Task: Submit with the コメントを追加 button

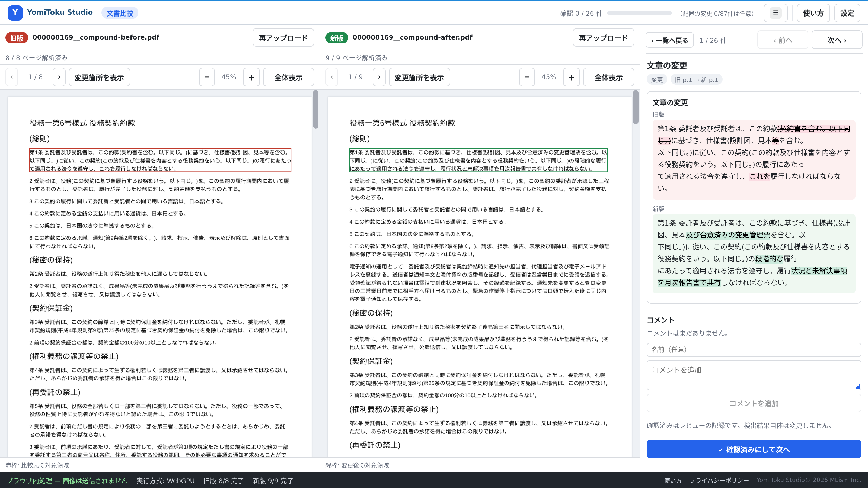Action: click(x=754, y=403)
